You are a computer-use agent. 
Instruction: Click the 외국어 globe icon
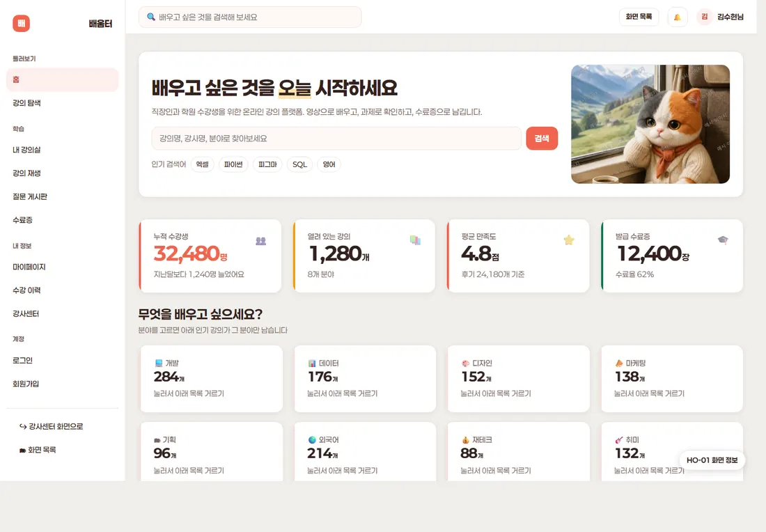coord(312,439)
